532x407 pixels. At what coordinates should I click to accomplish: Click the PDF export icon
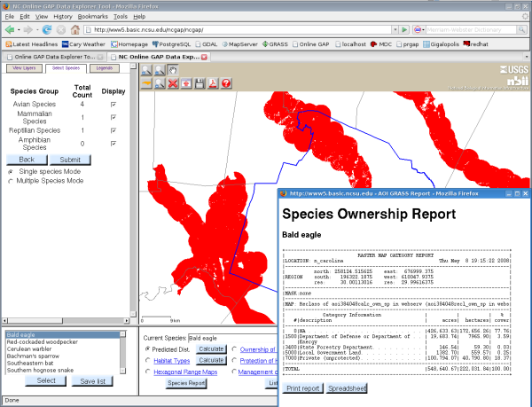pyautogui.click(x=213, y=83)
